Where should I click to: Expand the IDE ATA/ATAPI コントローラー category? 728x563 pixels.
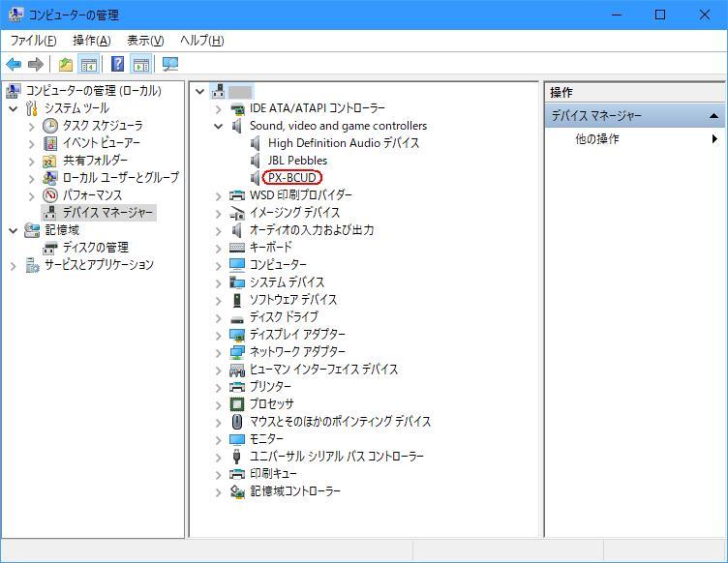point(218,109)
